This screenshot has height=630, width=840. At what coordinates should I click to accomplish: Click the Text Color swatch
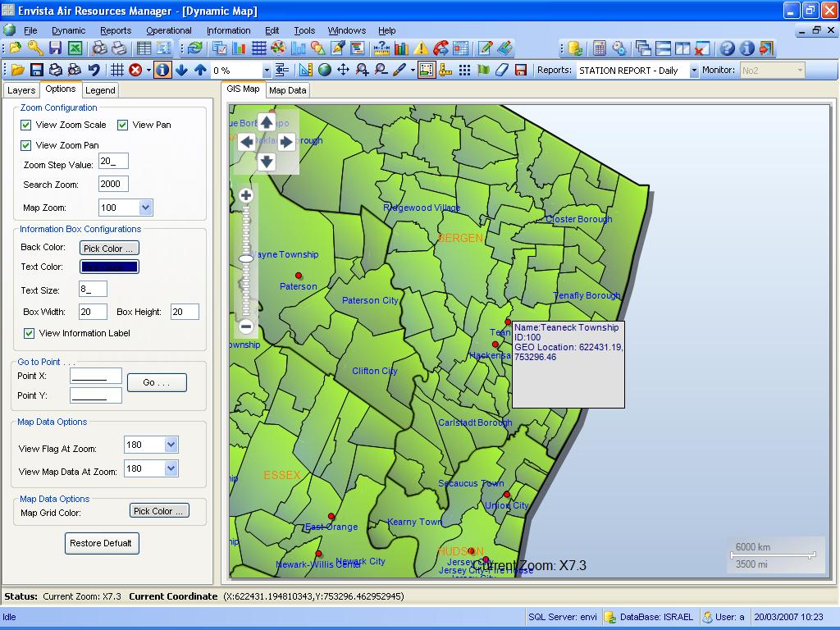[x=111, y=267]
